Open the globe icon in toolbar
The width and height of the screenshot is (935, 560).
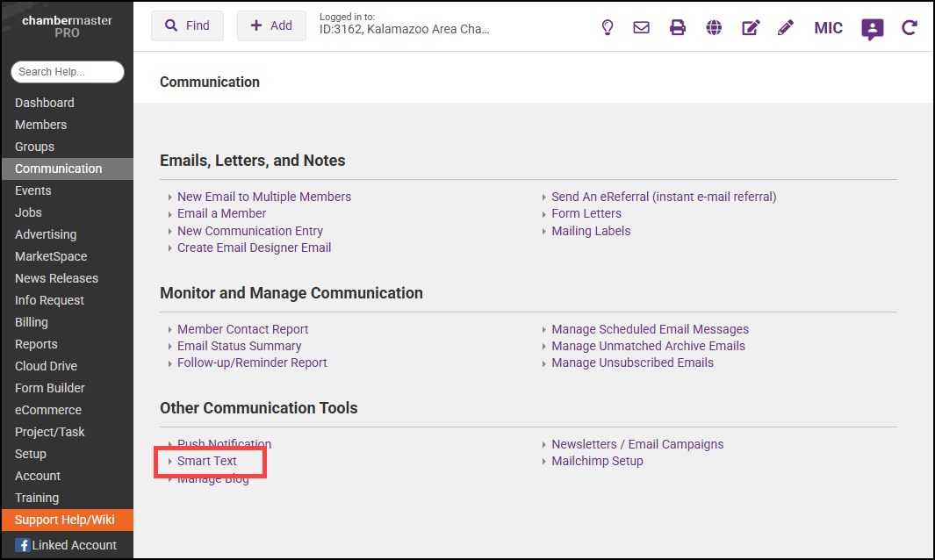click(715, 27)
